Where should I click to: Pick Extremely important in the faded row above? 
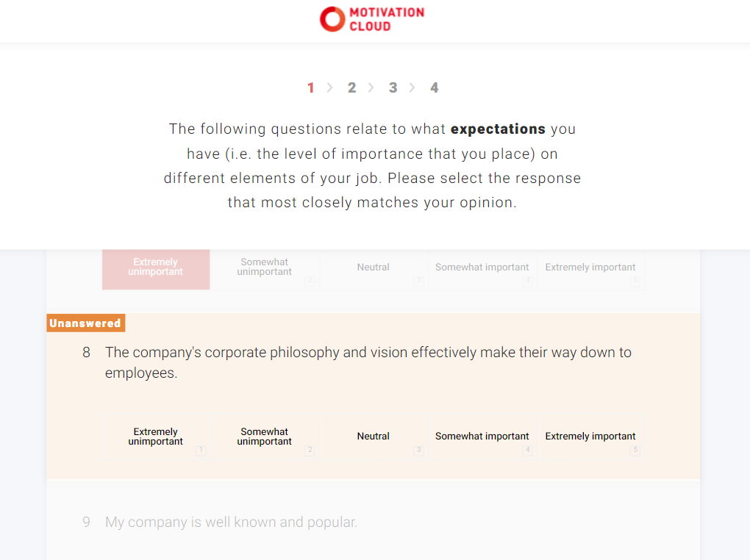(x=590, y=268)
